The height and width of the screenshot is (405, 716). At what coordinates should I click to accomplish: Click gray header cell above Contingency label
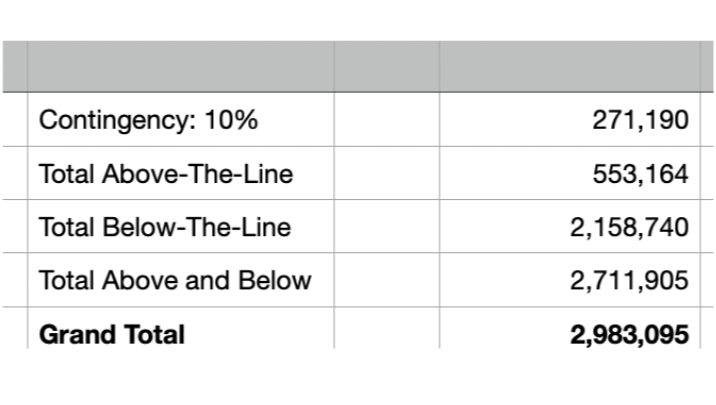point(180,66)
